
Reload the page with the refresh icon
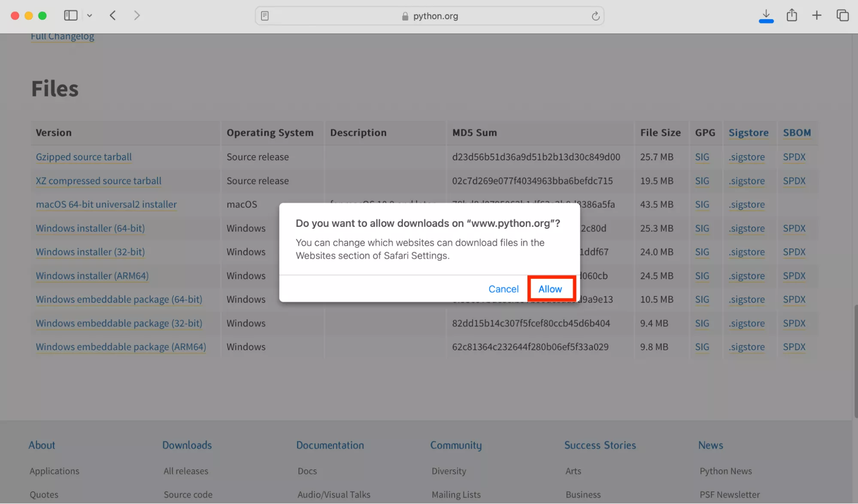point(595,16)
